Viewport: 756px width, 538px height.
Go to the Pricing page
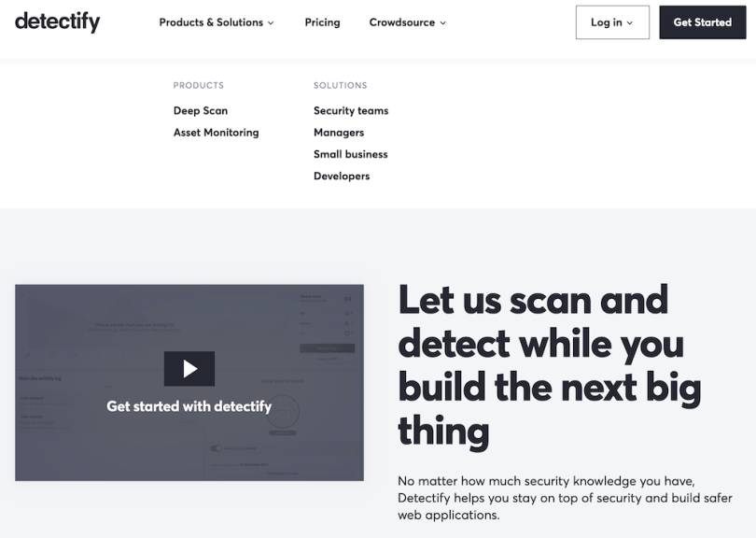click(322, 22)
